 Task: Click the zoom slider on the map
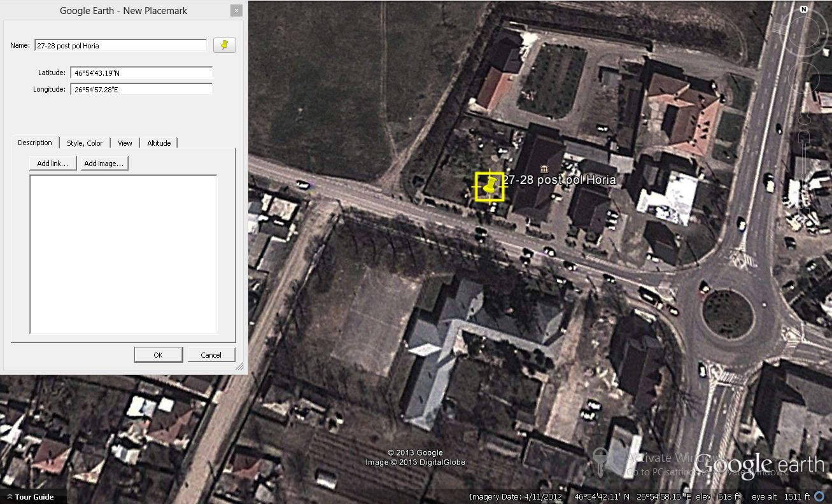pos(803,172)
